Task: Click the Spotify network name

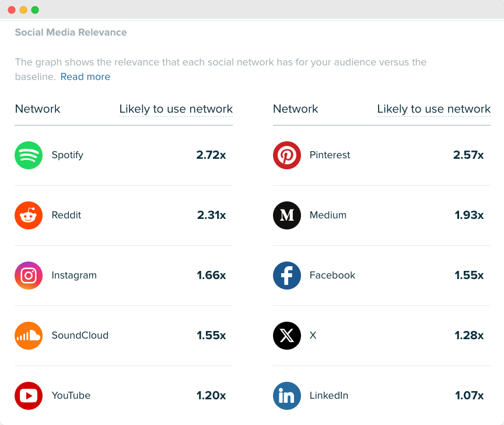Action: click(68, 155)
